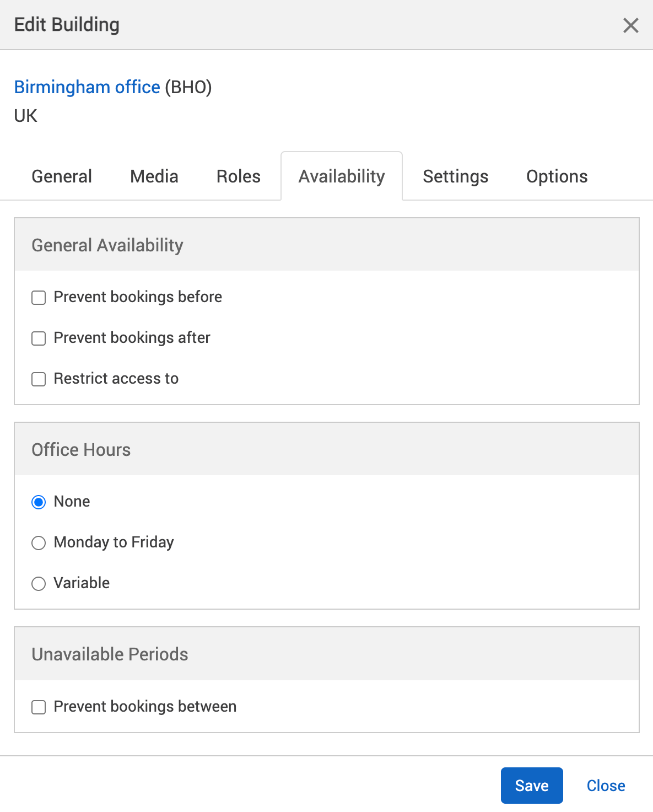The image size is (653, 812).
Task: Check the Prevent bookings before checkbox
Action: [39, 297]
